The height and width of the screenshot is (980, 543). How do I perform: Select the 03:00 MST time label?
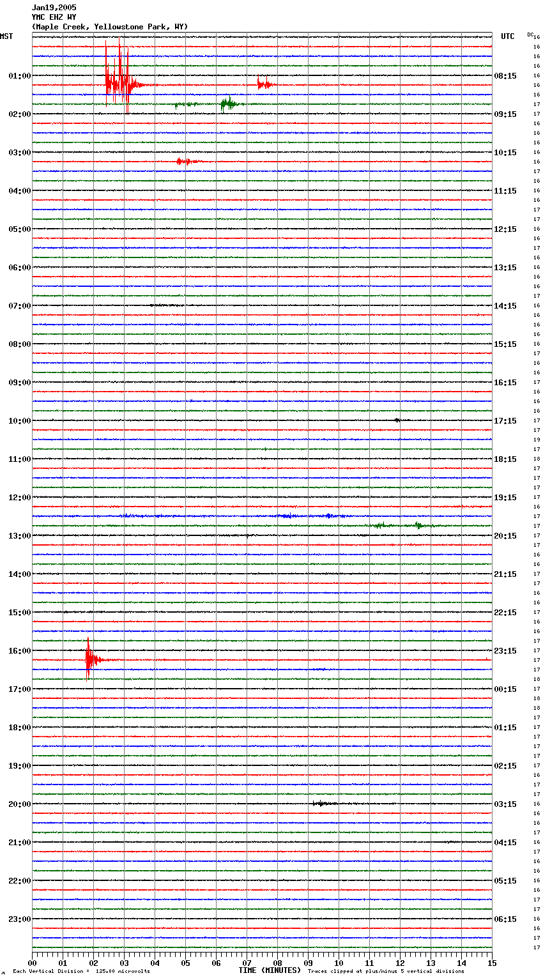click(20, 153)
